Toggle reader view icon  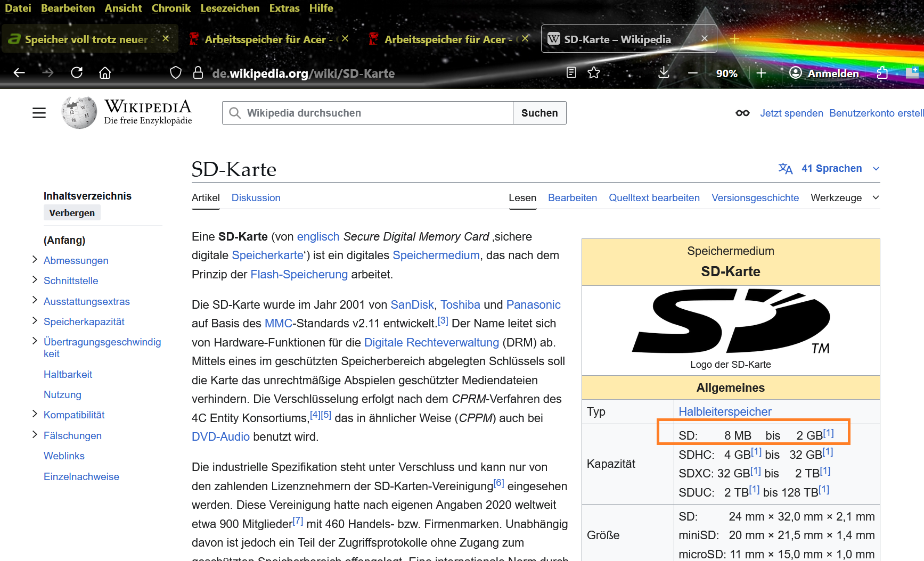pyautogui.click(x=571, y=73)
